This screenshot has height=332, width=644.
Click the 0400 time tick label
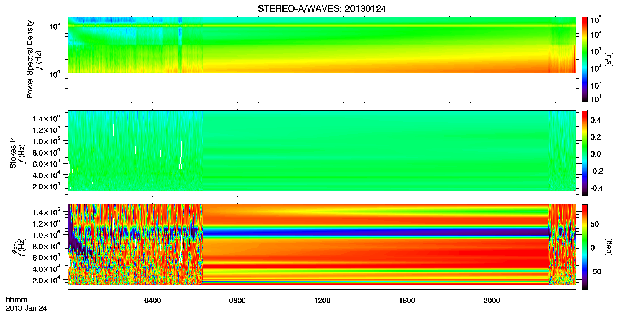tap(153, 301)
